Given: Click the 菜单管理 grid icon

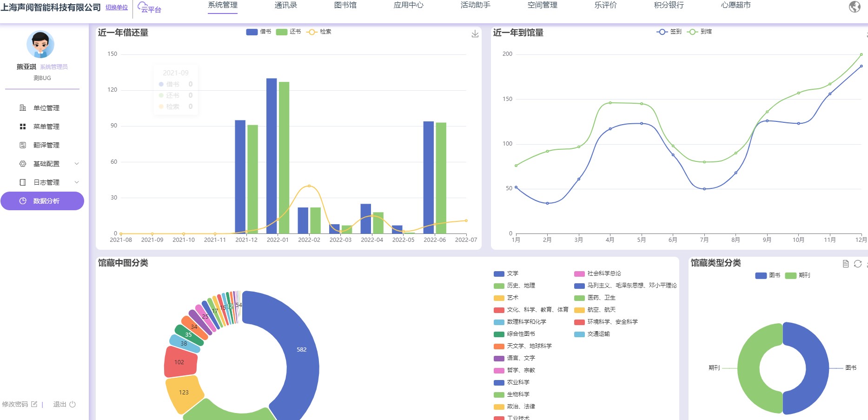Looking at the screenshot, I should (23, 127).
